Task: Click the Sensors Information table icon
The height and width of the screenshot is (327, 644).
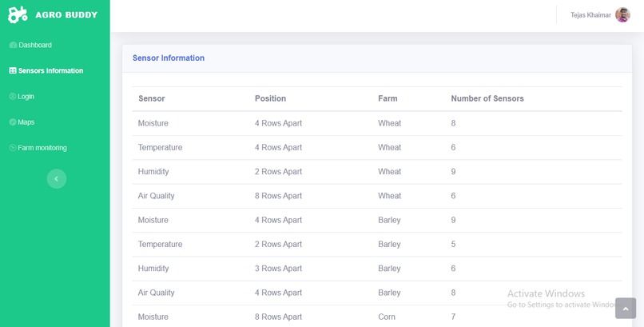Action: pyautogui.click(x=13, y=70)
